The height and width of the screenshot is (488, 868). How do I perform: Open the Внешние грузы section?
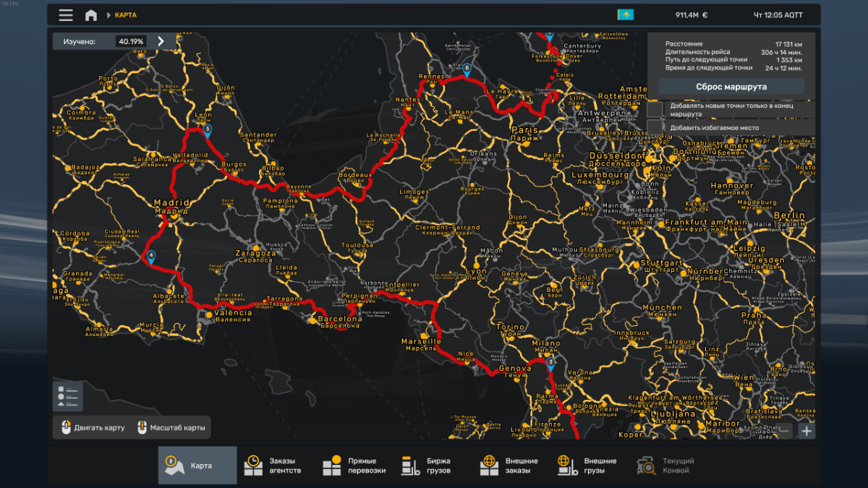click(587, 466)
